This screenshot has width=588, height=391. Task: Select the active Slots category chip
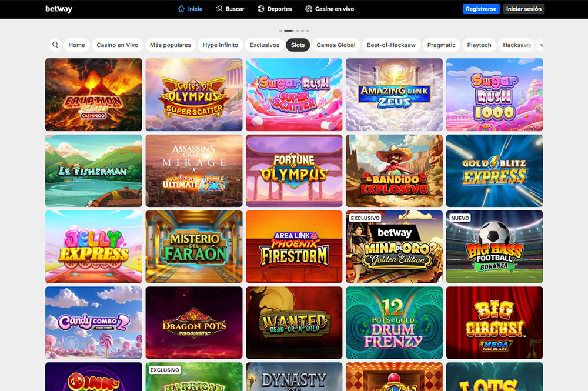pyautogui.click(x=298, y=45)
